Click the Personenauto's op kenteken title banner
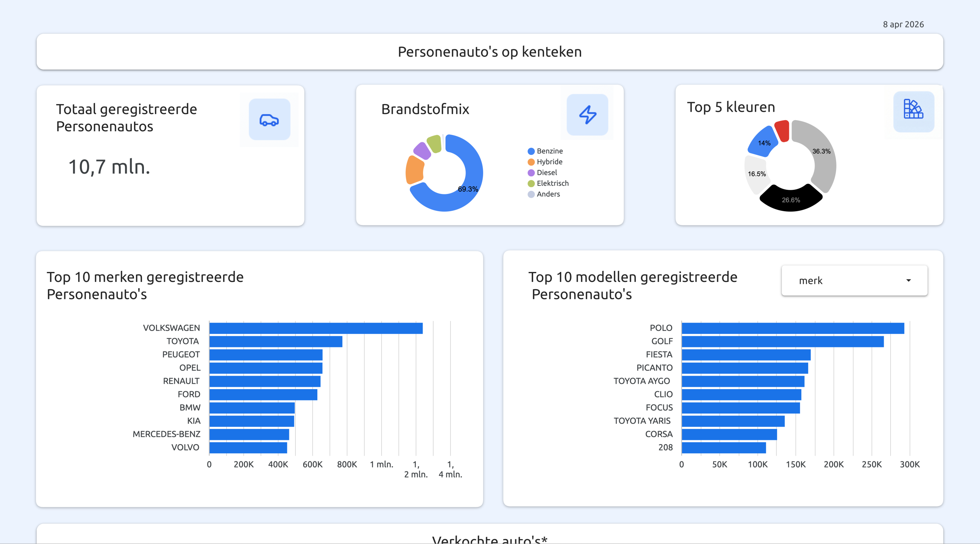The width and height of the screenshot is (980, 544). [x=489, y=52]
